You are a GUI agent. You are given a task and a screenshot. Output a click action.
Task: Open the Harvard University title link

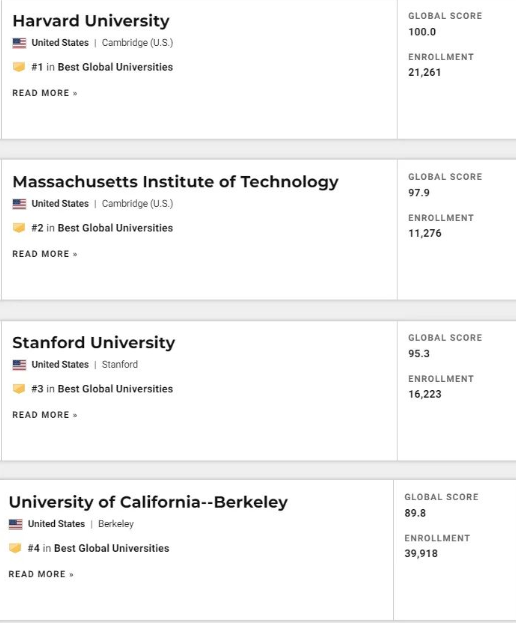[91, 21]
